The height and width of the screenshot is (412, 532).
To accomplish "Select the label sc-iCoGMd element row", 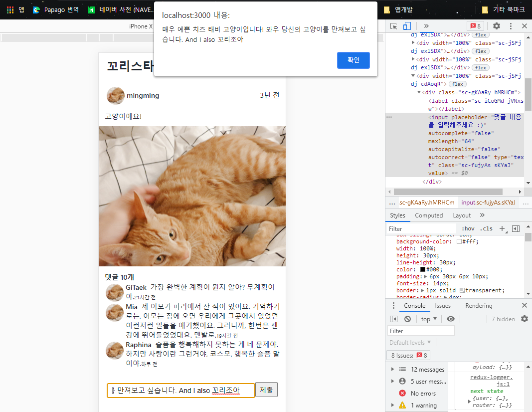I will (476, 105).
